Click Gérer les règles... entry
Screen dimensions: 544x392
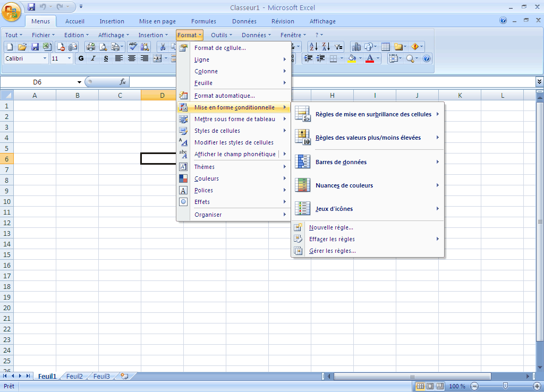tap(368, 251)
